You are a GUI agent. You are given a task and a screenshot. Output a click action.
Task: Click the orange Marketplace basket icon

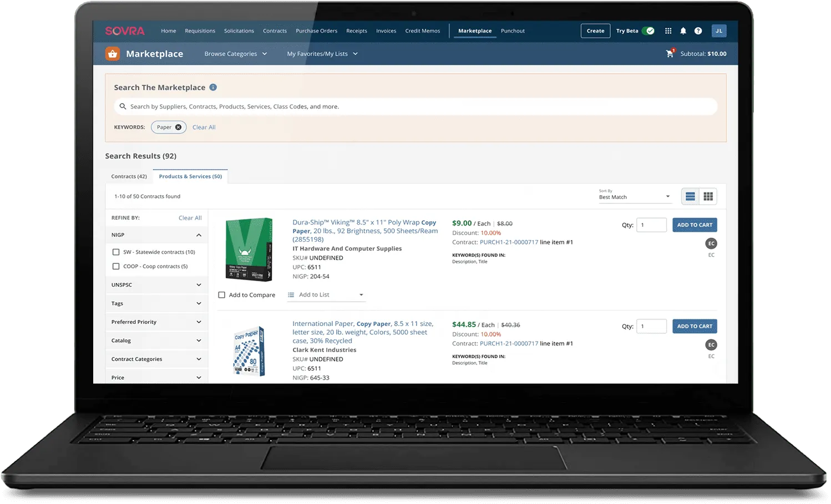point(113,54)
